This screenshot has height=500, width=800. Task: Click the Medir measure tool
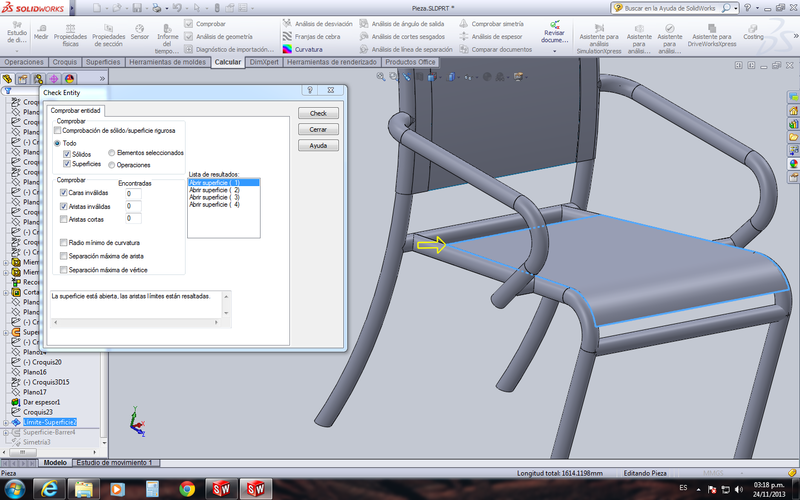pos(41,33)
